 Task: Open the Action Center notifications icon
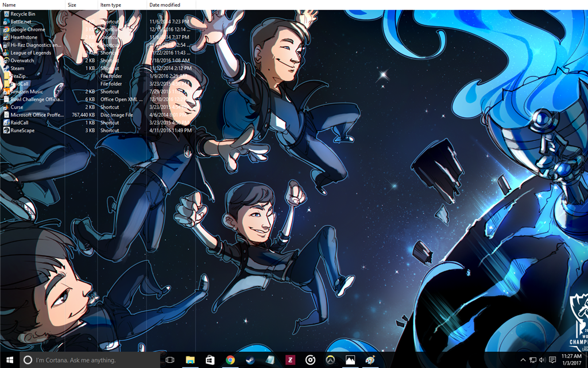click(552, 360)
